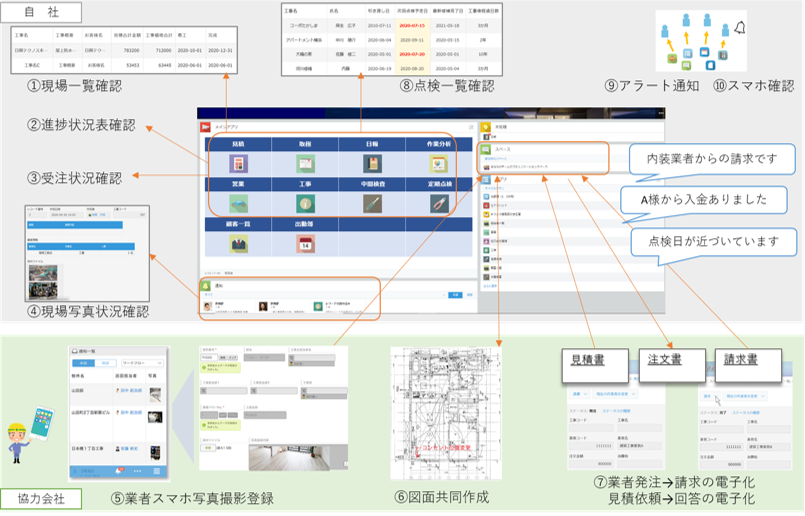The width and height of the screenshot is (805, 516).
Task: Select the right white tab in phone notification list
Action: [x=106, y=363]
